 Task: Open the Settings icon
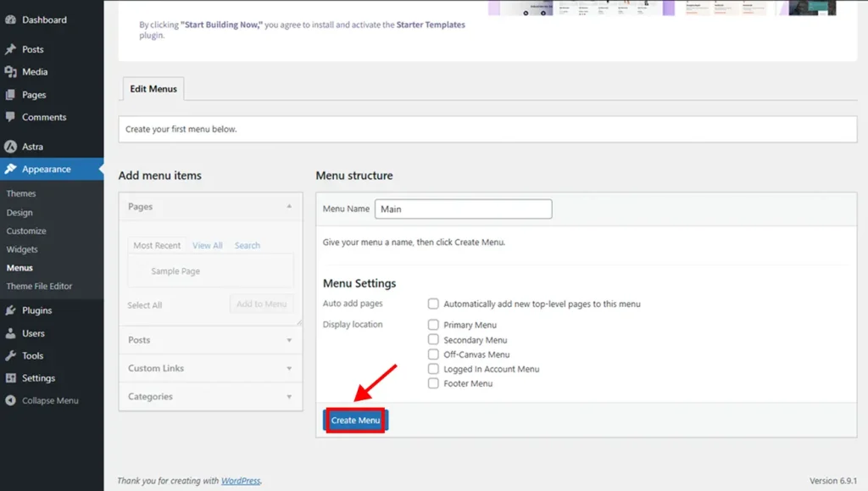[x=12, y=377]
